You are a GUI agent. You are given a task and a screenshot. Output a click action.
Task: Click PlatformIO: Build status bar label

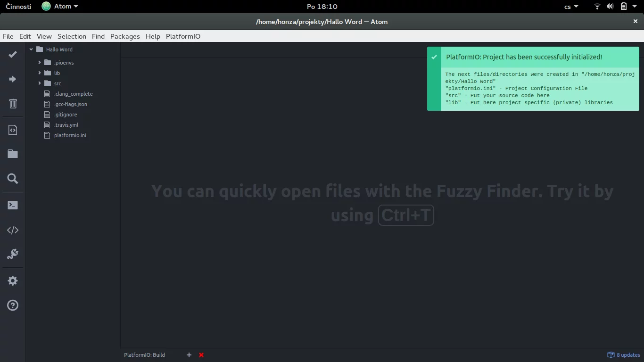click(144, 355)
